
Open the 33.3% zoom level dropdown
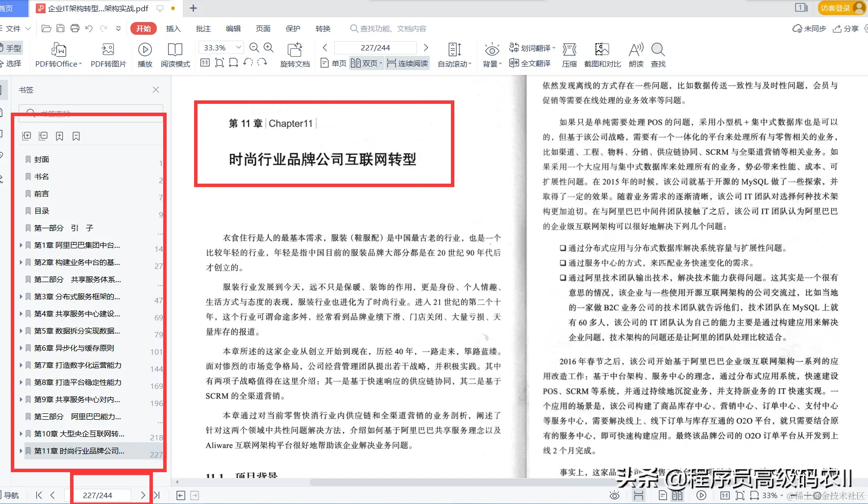pos(220,47)
